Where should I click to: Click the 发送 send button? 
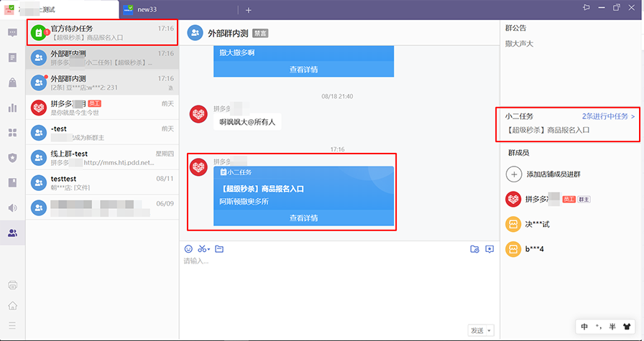pyautogui.click(x=477, y=330)
